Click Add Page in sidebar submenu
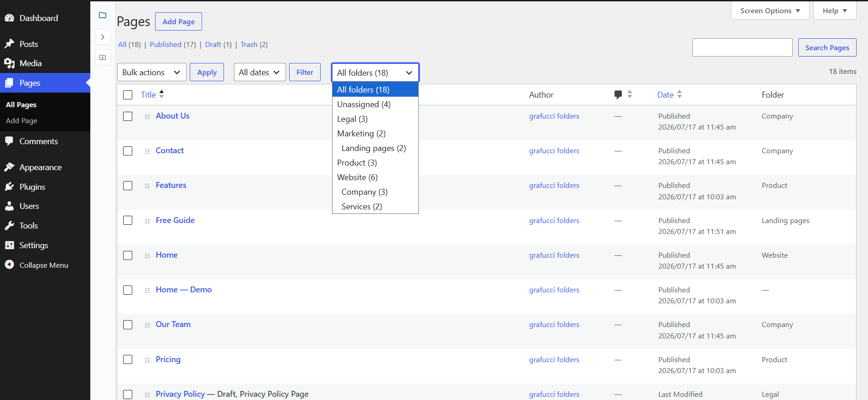Screen dimensions: 868x400 click(x=21, y=121)
